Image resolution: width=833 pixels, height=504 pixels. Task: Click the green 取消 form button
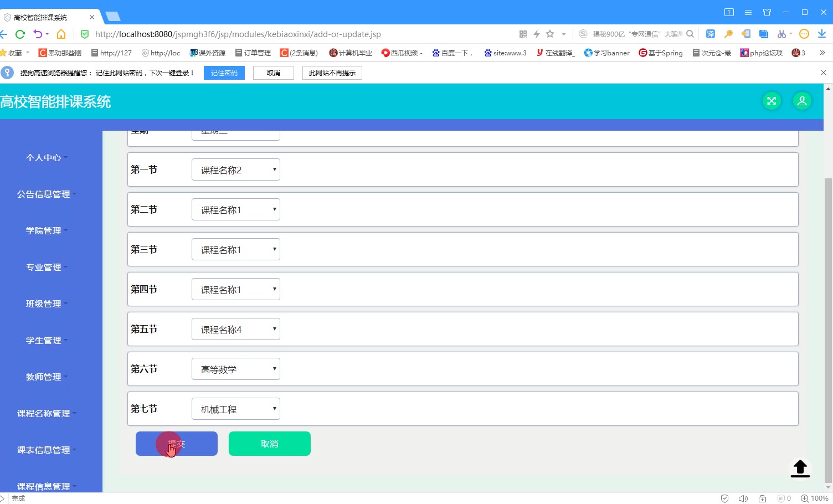tap(270, 444)
